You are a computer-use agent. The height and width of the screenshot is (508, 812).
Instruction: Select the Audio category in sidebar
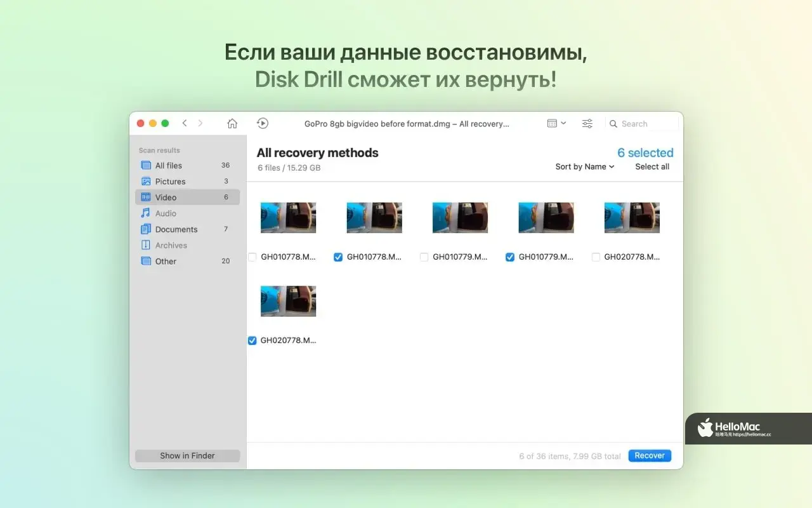[x=187, y=213]
